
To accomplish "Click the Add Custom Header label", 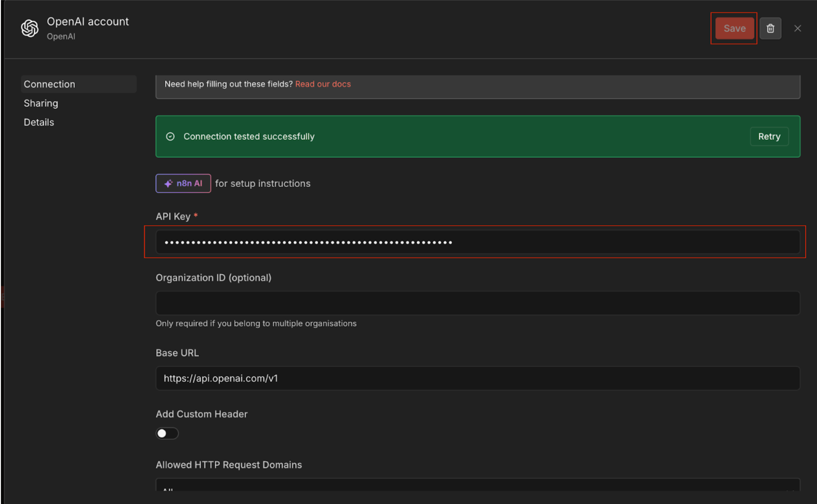I will pyautogui.click(x=202, y=414).
